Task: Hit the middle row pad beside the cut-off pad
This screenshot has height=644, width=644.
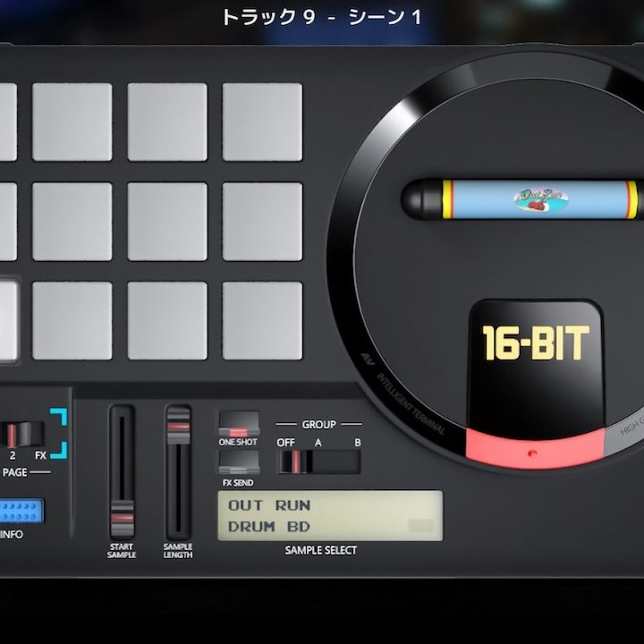Action: [x=72, y=222]
